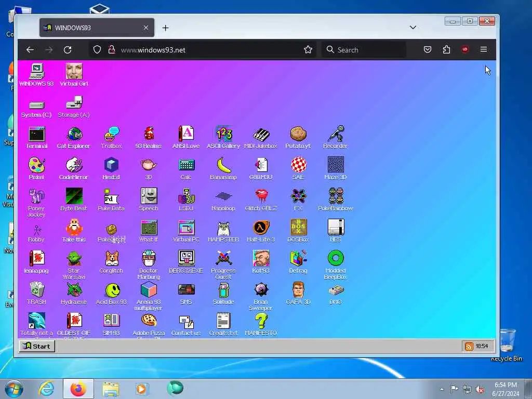Screen dimensions: 532x399
Task: Open ANSI Love icon
Action: coord(186,137)
